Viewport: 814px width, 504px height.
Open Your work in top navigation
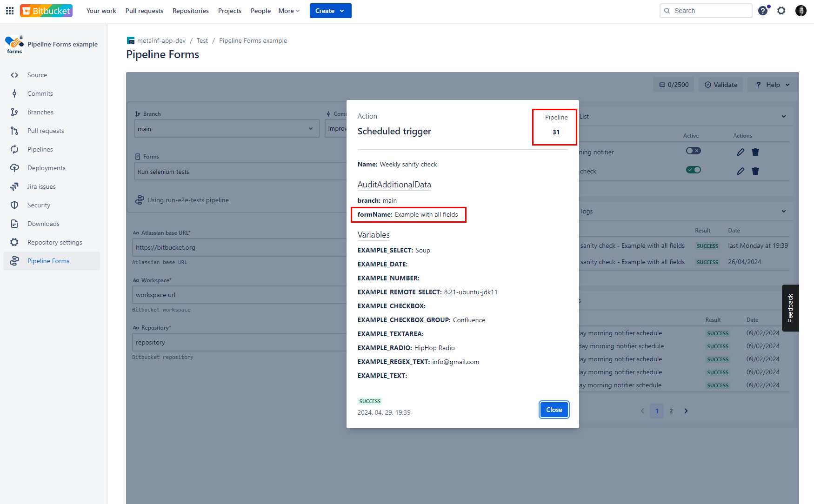[x=101, y=11]
